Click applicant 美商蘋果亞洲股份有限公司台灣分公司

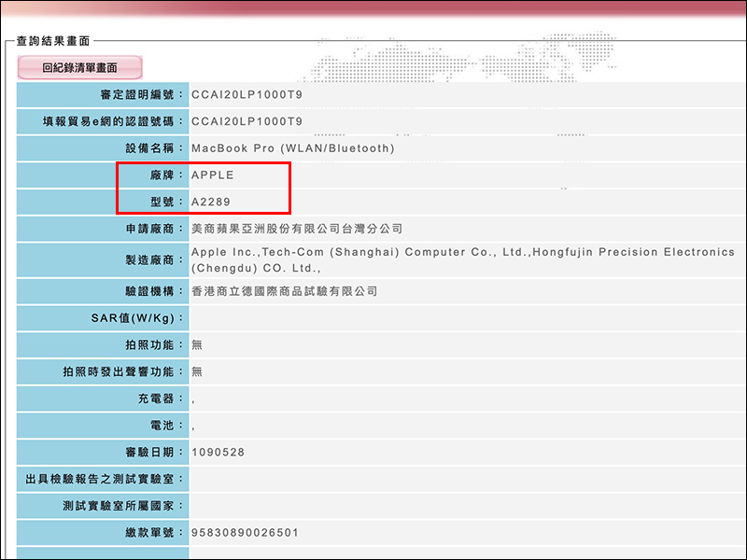[x=297, y=229]
